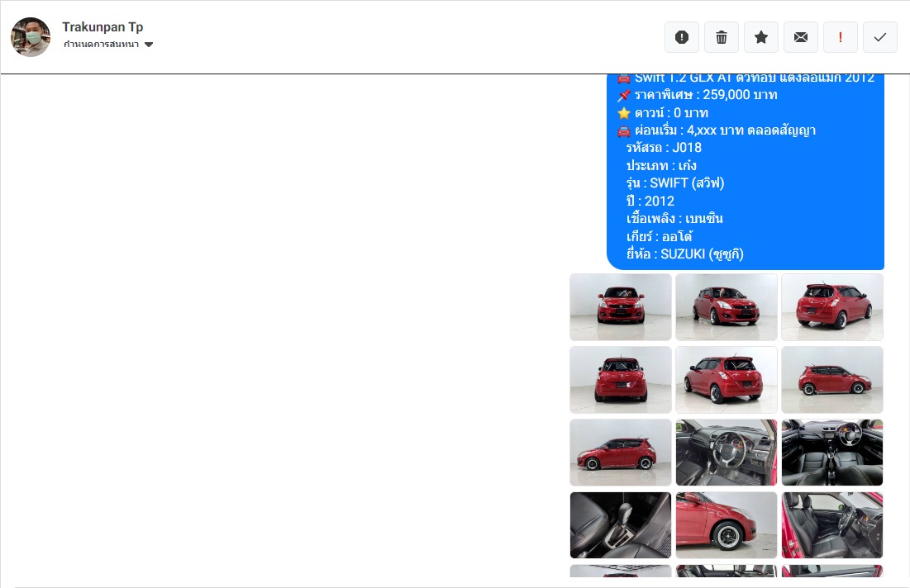Open the front seats through open door photo
910x588 pixels.
[831, 525]
